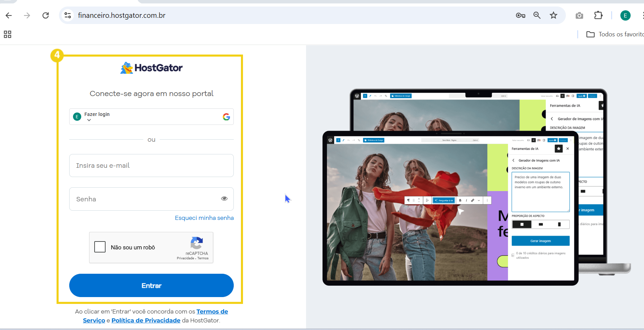644x330 pixels.
Task: Click the blue Entrar button
Action: [151, 285]
